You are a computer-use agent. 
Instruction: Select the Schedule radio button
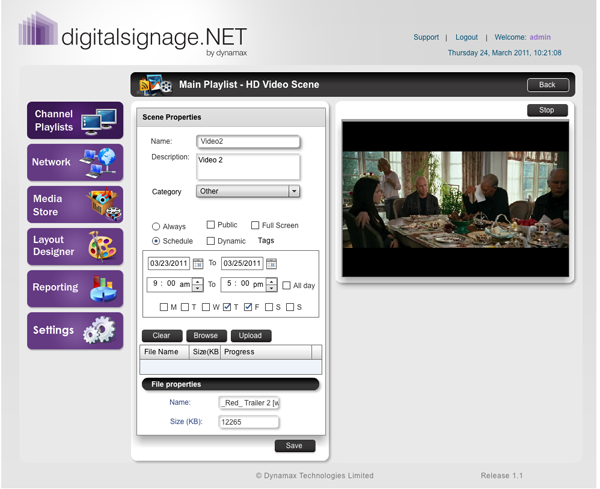156,241
